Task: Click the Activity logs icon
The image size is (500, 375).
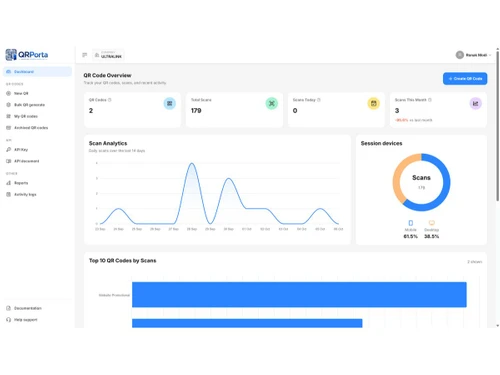Action: point(9,194)
